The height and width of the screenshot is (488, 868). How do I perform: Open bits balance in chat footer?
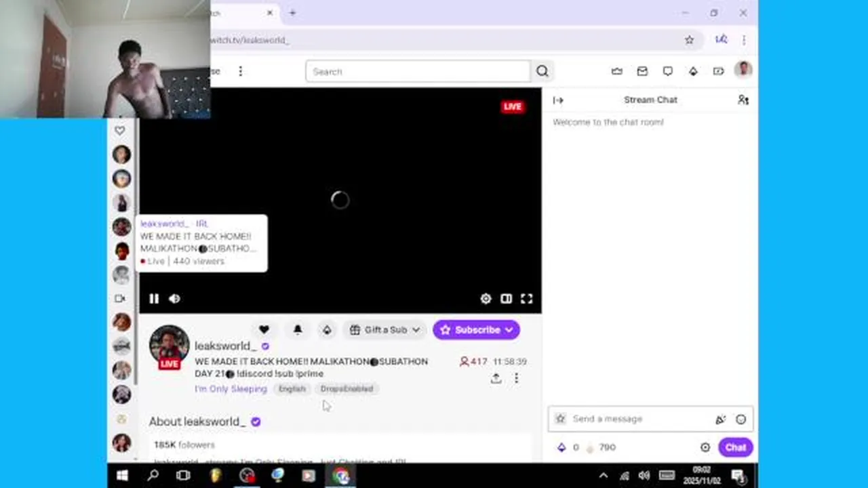[x=568, y=447]
